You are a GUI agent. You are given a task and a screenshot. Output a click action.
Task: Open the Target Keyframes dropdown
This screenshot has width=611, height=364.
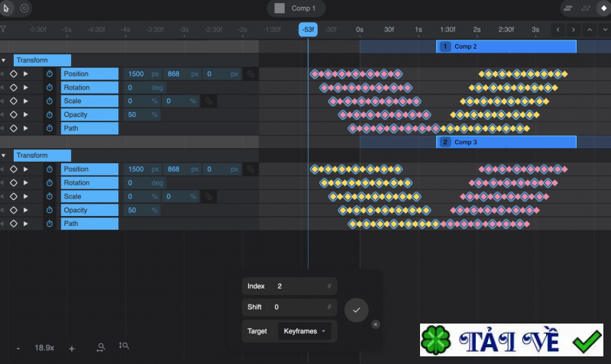click(305, 331)
